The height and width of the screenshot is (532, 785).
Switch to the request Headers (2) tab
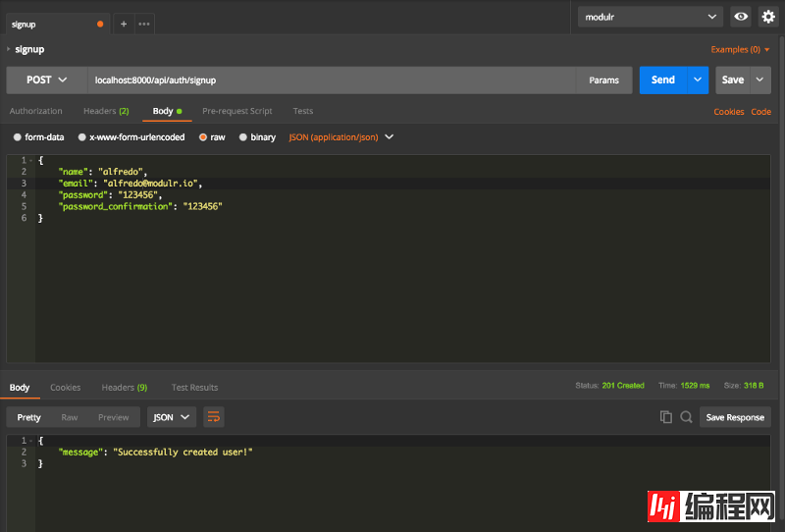click(x=106, y=111)
